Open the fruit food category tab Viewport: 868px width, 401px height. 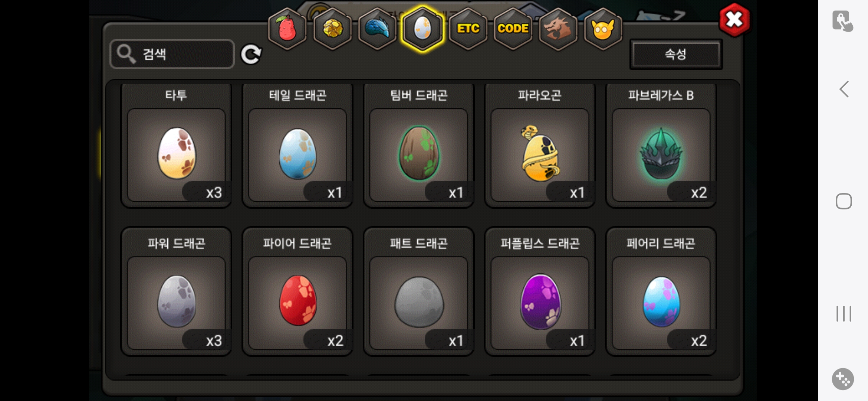287,28
